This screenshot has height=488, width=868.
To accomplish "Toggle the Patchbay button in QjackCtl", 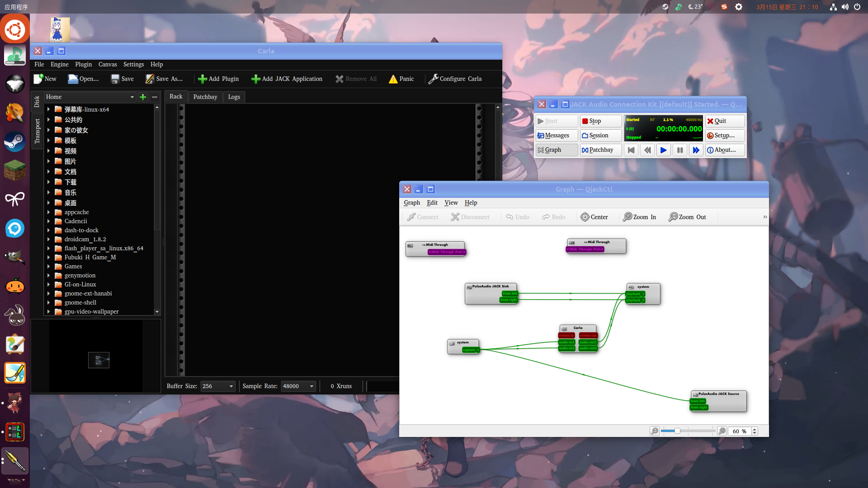I will (x=601, y=150).
